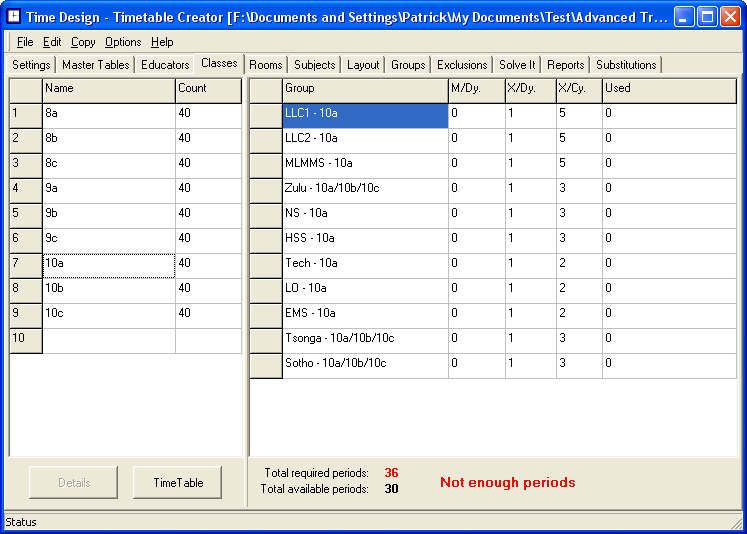Go to the Substitutions tab
The height and width of the screenshot is (534, 747).
(626, 65)
